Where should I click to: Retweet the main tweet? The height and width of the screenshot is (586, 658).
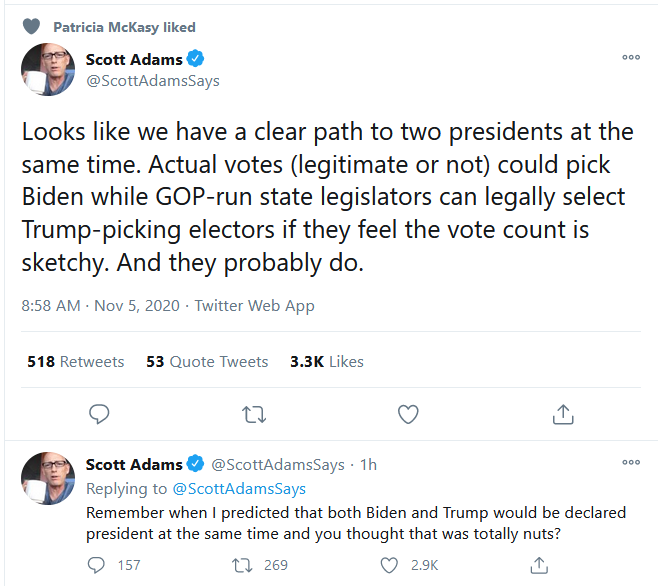point(253,413)
